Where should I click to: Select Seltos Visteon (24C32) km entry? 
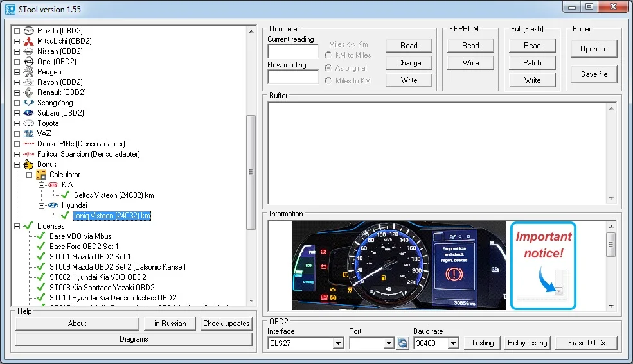point(113,195)
